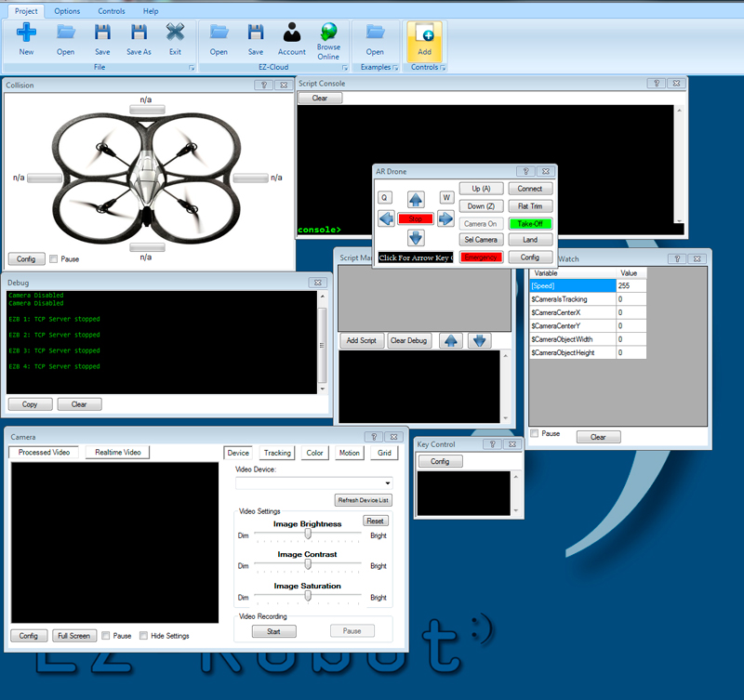Open help for Variable Watch panel

pyautogui.click(x=677, y=258)
